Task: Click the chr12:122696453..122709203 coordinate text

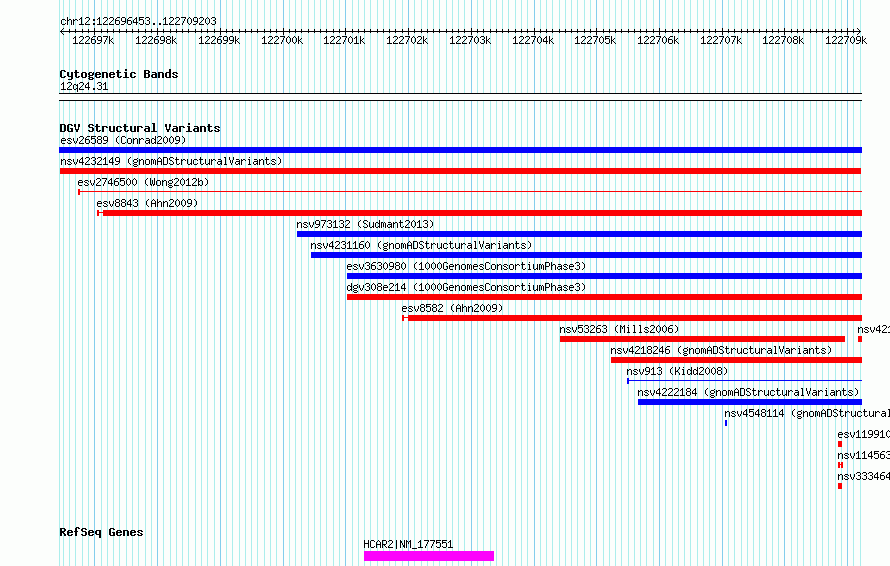Action: click(138, 21)
